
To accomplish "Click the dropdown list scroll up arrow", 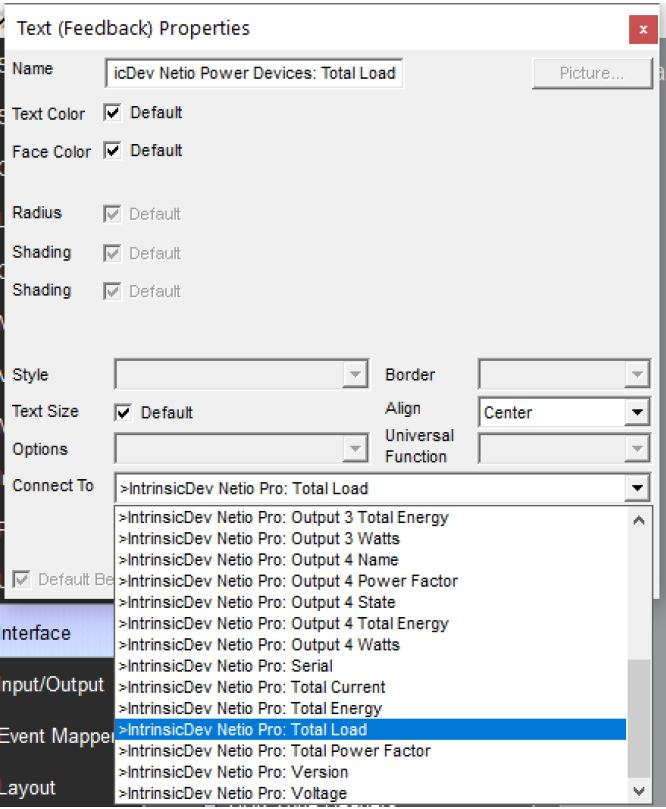I will click(x=639, y=520).
